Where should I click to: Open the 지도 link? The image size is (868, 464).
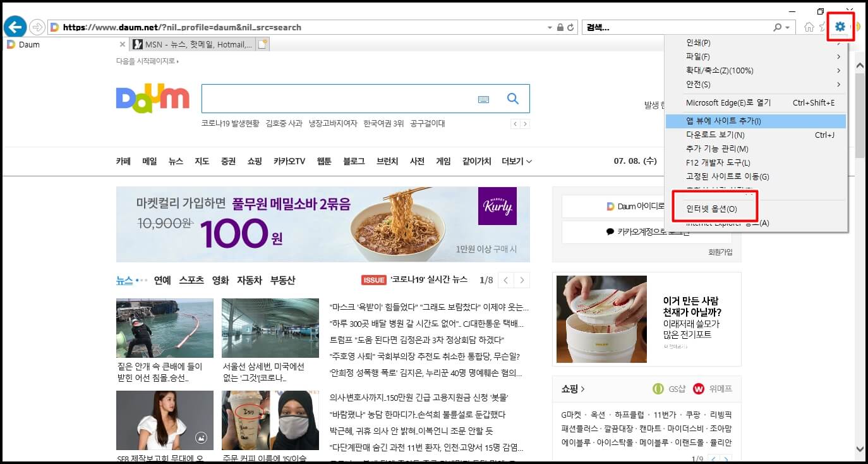click(202, 161)
